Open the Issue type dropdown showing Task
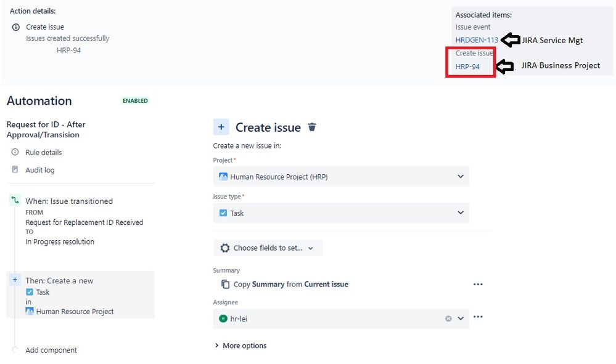 coord(341,213)
